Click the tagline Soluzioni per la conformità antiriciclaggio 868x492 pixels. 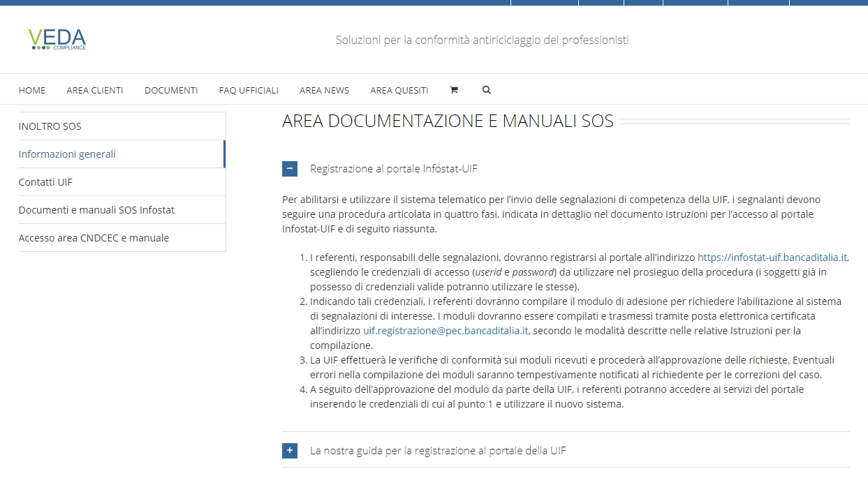coord(482,40)
